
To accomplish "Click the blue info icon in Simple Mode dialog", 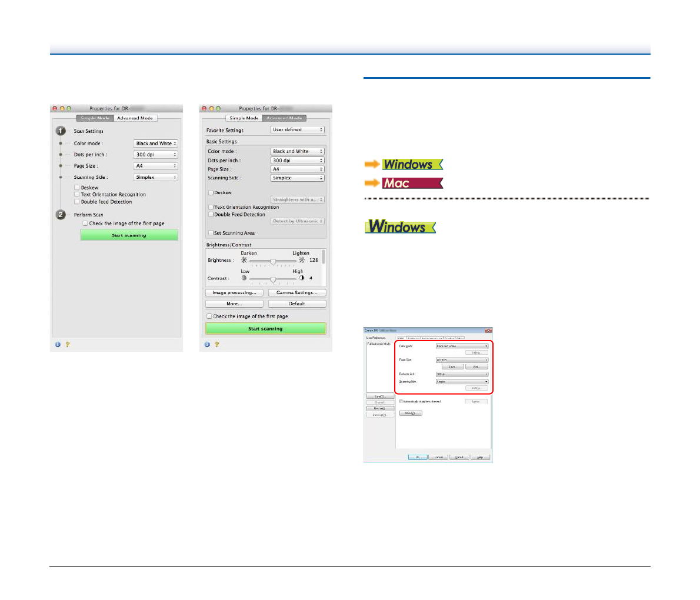I will click(58, 345).
